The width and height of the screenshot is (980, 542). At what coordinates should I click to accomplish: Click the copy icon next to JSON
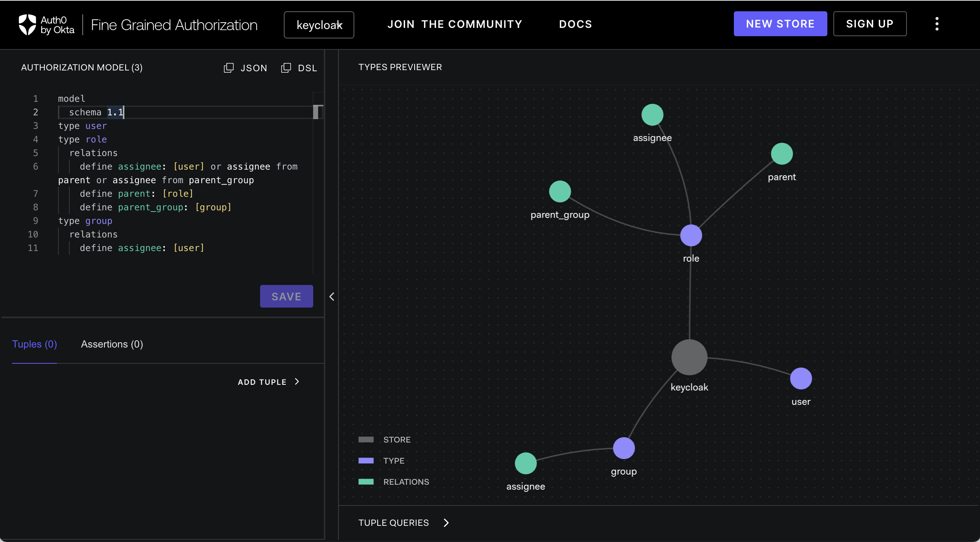pos(228,68)
